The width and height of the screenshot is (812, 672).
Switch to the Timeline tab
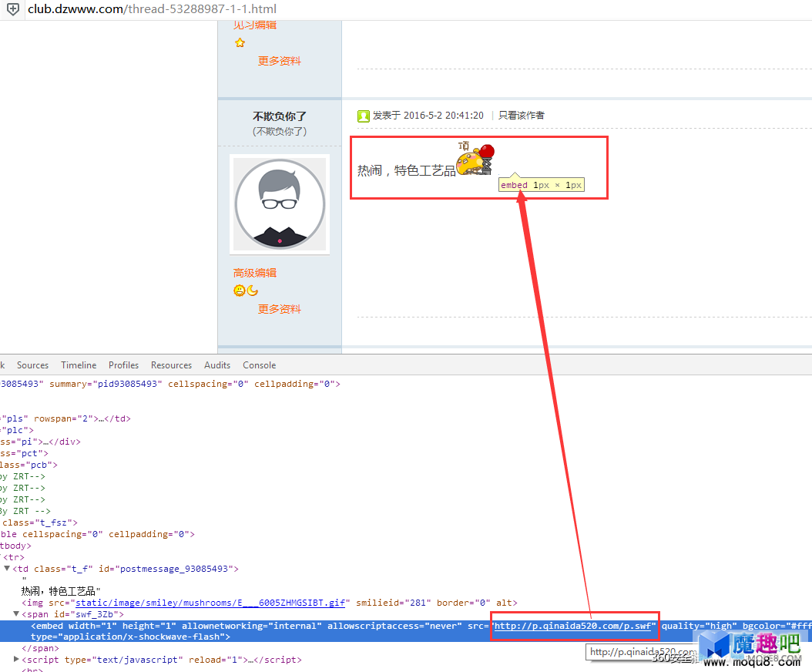[x=79, y=365]
